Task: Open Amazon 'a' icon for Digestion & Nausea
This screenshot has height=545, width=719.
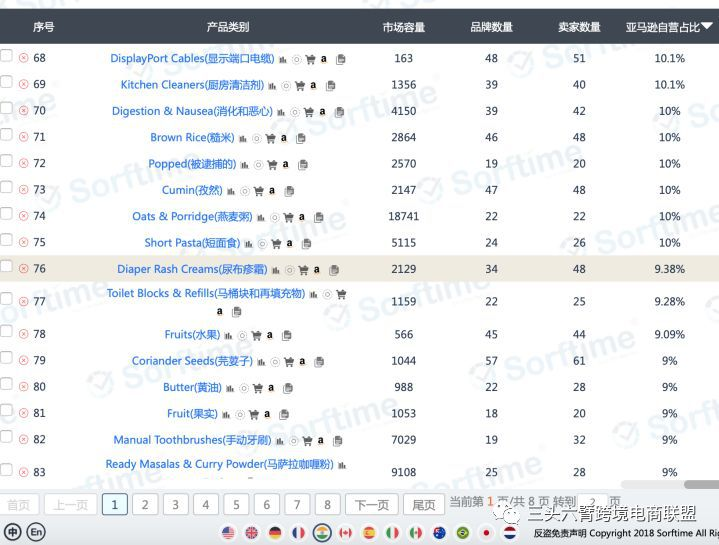Action: pos(322,111)
